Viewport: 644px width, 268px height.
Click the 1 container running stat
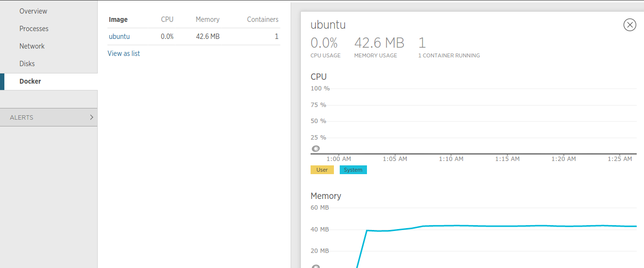pos(422,43)
